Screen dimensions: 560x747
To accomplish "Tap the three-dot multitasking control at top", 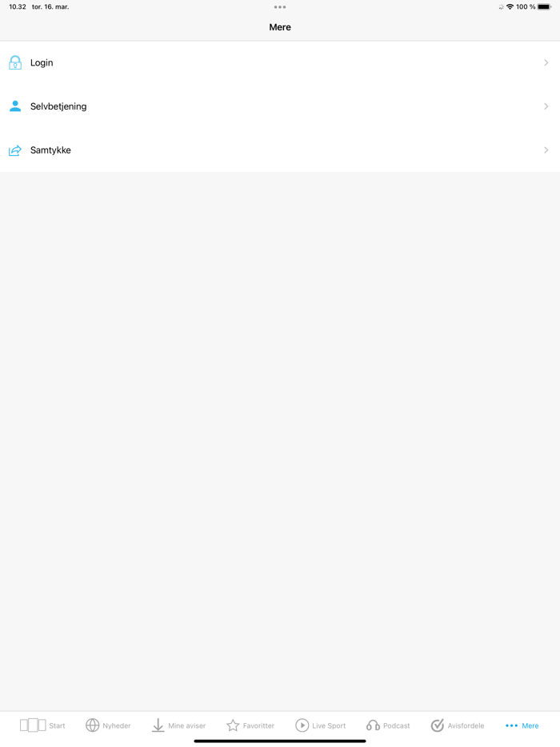I will (280, 7).
